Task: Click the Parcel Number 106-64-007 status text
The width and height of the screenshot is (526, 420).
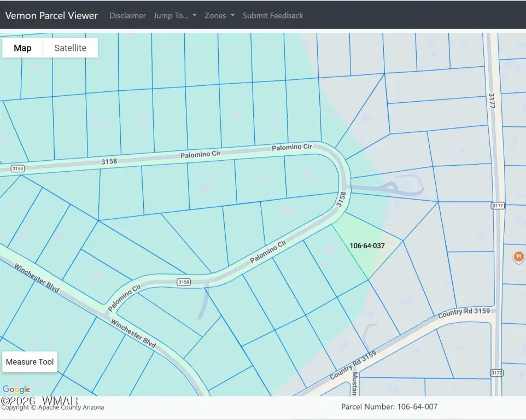Action: pos(389,406)
